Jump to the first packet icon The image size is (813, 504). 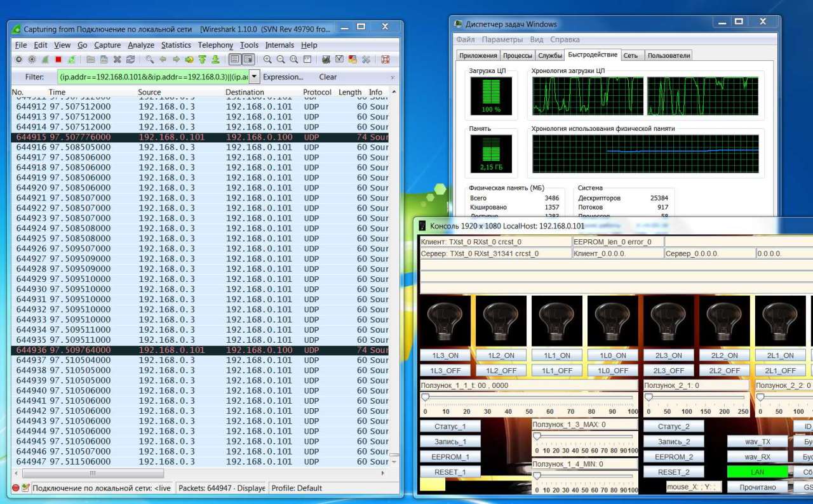(x=203, y=60)
